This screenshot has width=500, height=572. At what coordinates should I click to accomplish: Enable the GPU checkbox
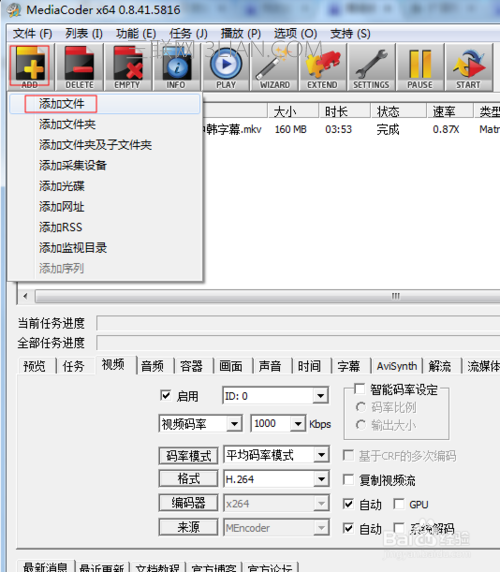pos(399,504)
